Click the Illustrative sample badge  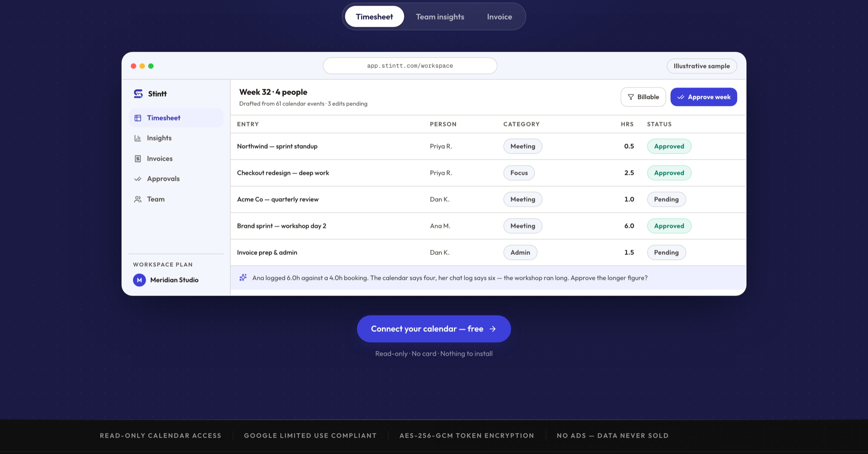[x=702, y=66]
